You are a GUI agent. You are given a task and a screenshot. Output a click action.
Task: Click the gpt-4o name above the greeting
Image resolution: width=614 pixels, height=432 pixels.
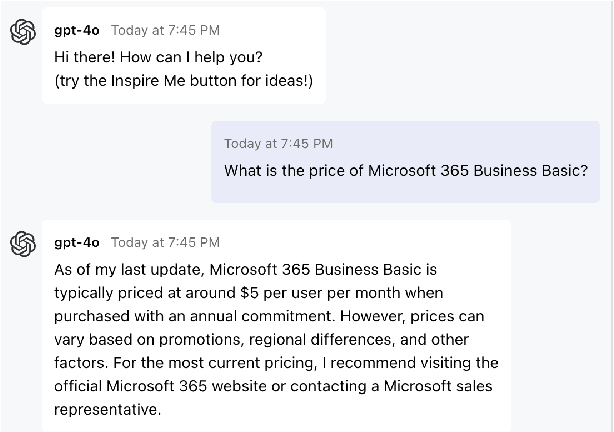click(77, 31)
